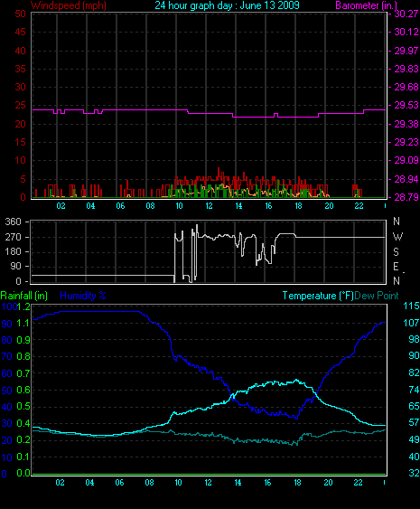Select temperature axis value 57
420x509 pixels.
click(x=415, y=422)
